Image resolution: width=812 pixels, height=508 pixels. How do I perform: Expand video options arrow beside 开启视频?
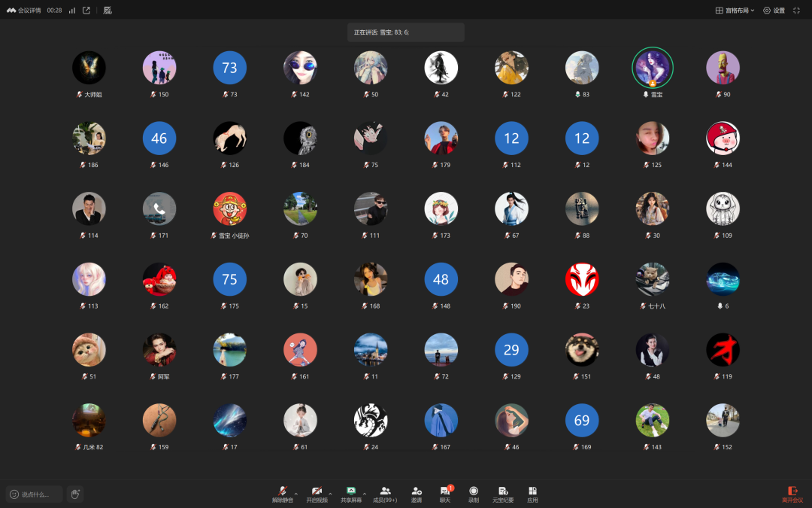pos(330,493)
